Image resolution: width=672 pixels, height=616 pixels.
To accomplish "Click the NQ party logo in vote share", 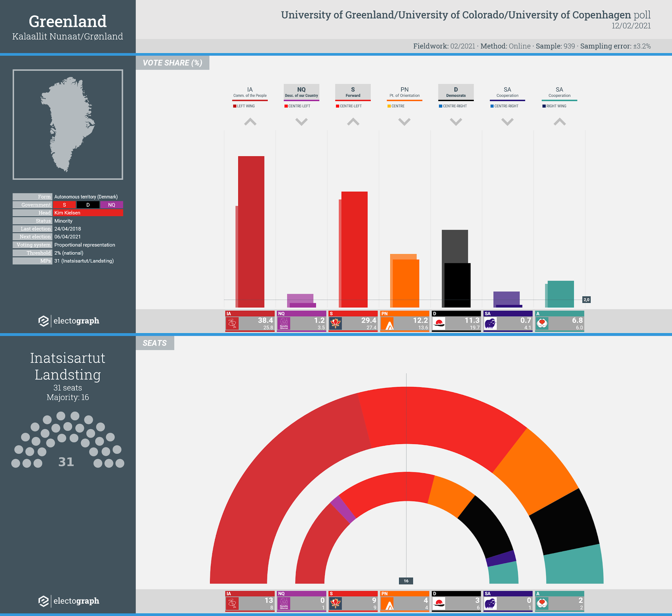I will [284, 323].
